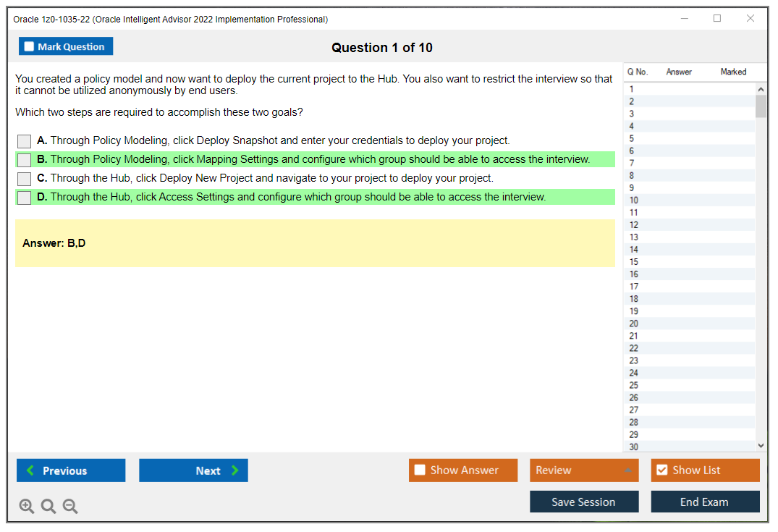Check answer option A checkbox

point(24,140)
